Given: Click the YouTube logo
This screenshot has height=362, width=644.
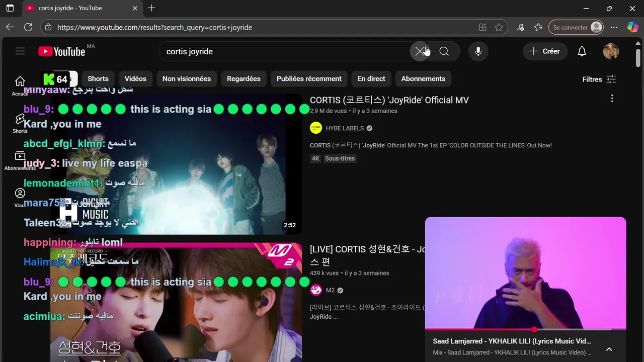Looking at the screenshot, I should point(62,51).
